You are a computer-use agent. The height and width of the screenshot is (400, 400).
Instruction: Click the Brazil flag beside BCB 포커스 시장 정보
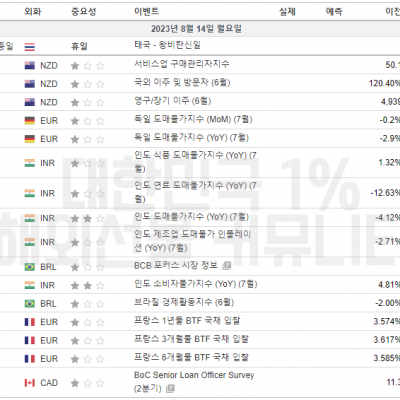[30, 267]
